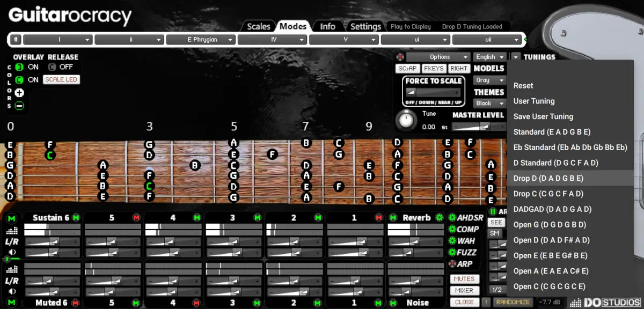Open the E Phrygian chord dropdown
Image resolution: width=644 pixels, height=309 pixels.
201,40
